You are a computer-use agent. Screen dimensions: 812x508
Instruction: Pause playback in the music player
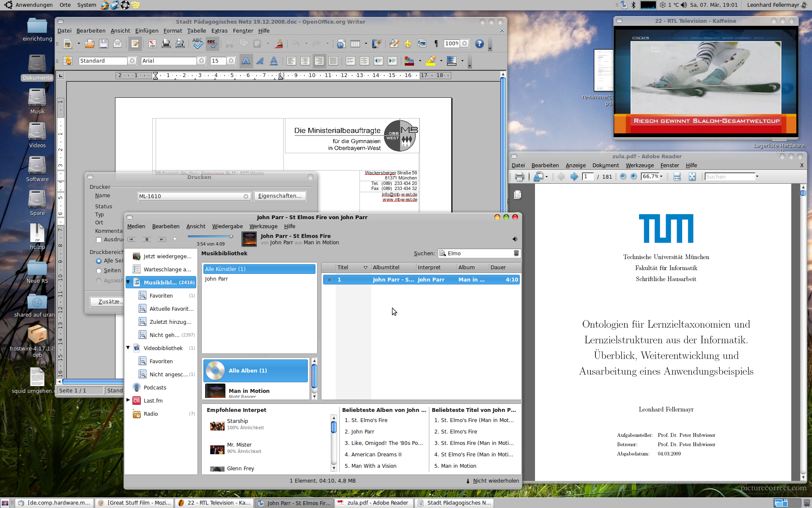[147, 239]
